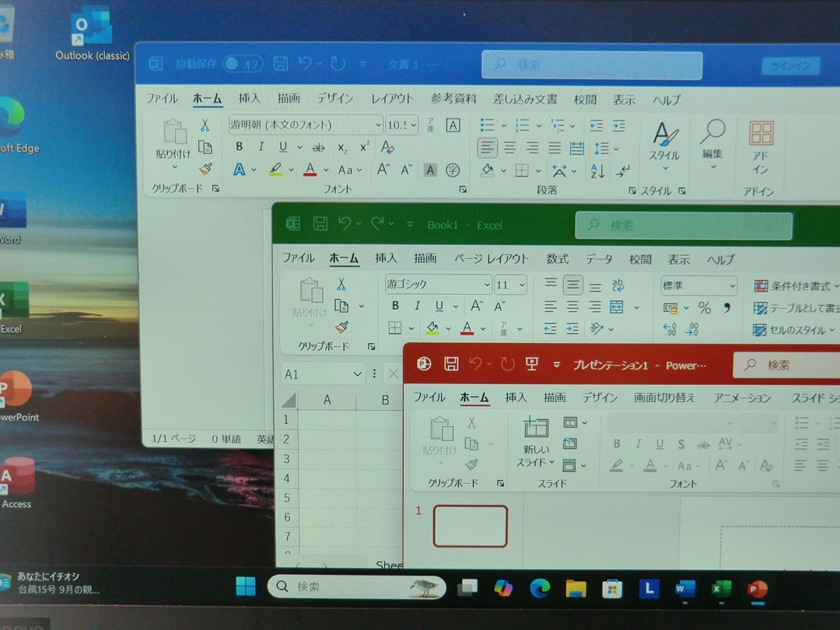This screenshot has width=840, height=630.
Task: Toggle Middle Align in Excel's alignment group
Action: coord(572,285)
